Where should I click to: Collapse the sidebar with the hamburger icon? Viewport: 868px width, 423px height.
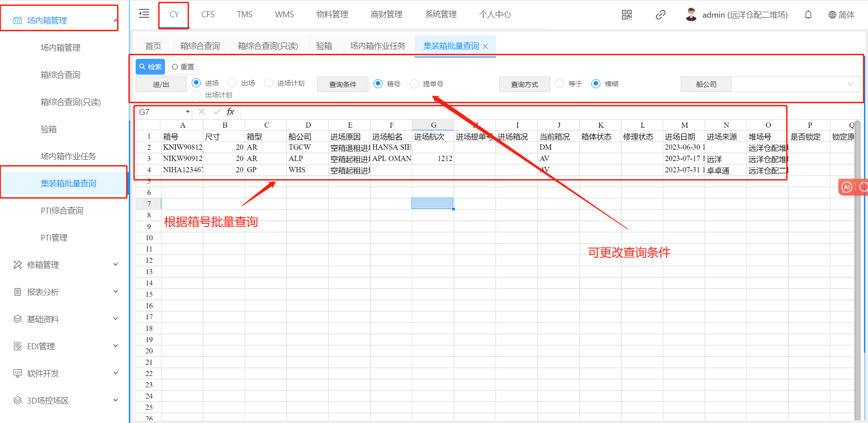pos(144,14)
